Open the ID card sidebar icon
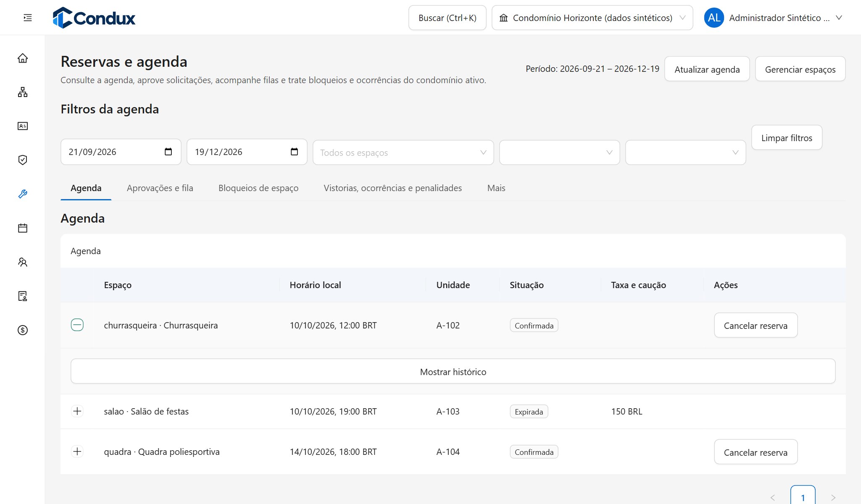This screenshot has width=861, height=504. pos(23,126)
